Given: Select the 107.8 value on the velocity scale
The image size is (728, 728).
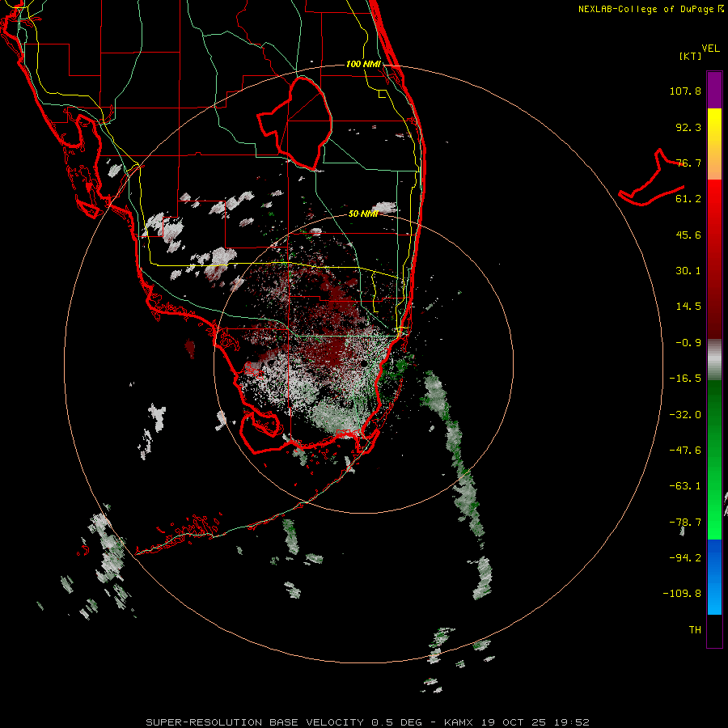Looking at the screenshot, I should tap(685, 91).
